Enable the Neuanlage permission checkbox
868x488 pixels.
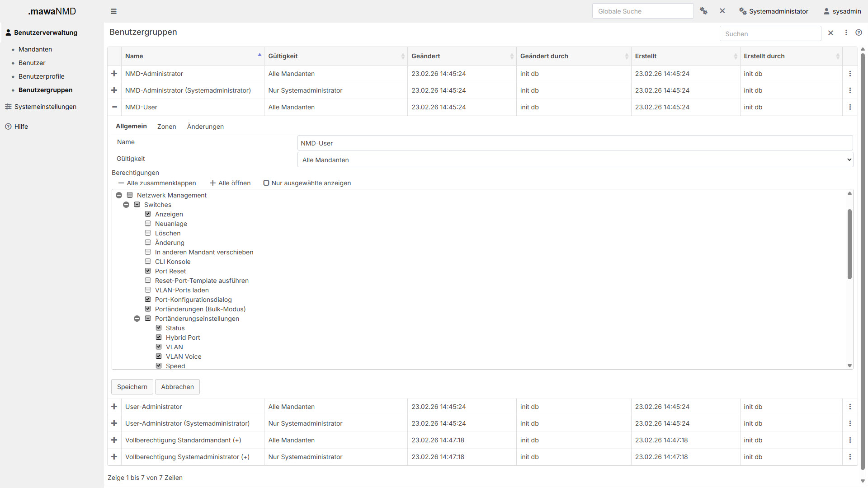click(148, 224)
